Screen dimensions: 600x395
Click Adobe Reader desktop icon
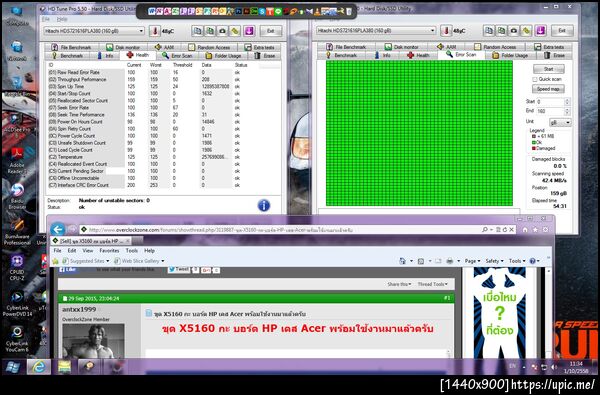pos(17,161)
